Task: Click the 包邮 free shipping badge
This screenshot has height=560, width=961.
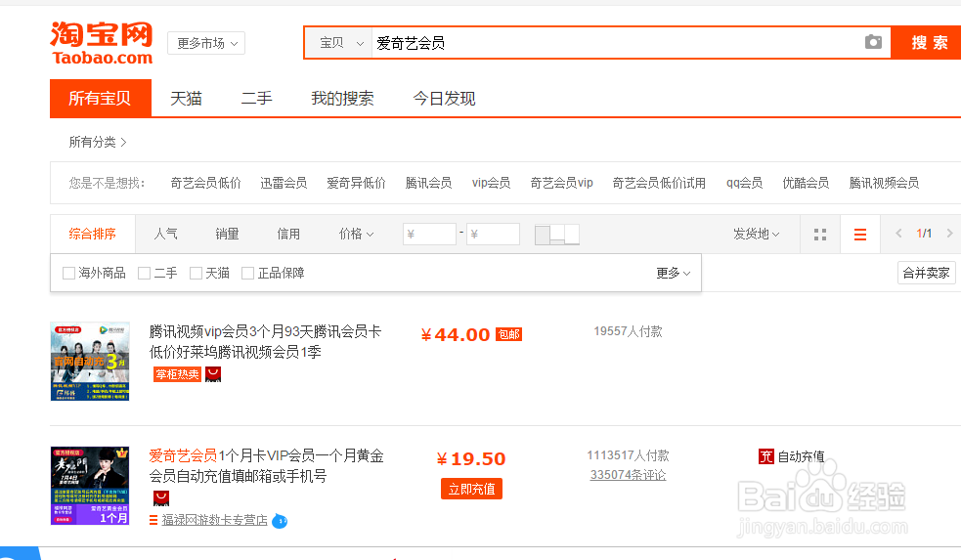Action: pos(508,334)
